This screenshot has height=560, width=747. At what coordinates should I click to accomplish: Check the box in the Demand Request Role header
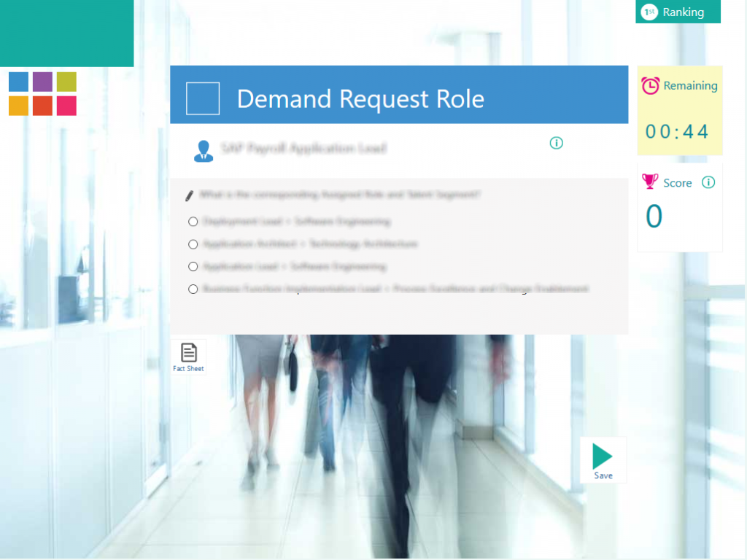coord(202,98)
